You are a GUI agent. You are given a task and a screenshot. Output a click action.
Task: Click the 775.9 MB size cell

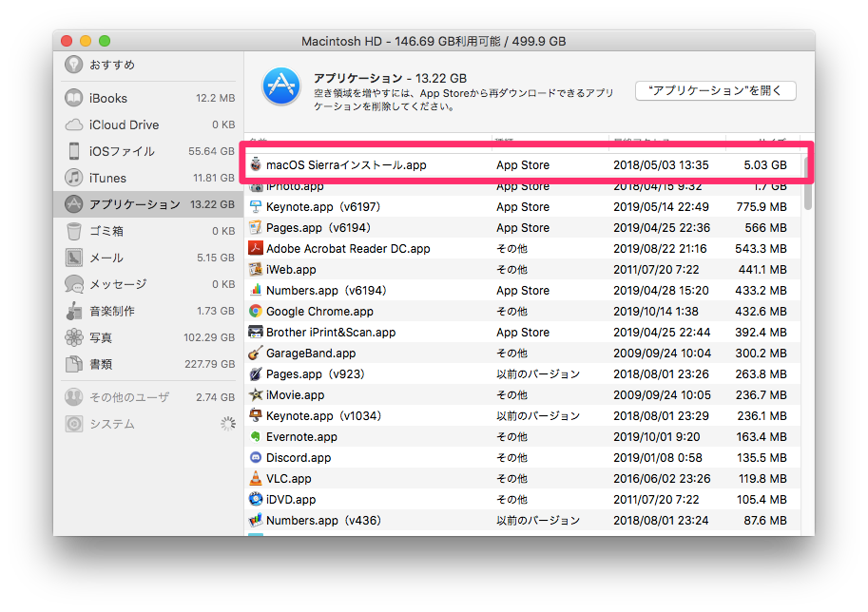(762, 207)
